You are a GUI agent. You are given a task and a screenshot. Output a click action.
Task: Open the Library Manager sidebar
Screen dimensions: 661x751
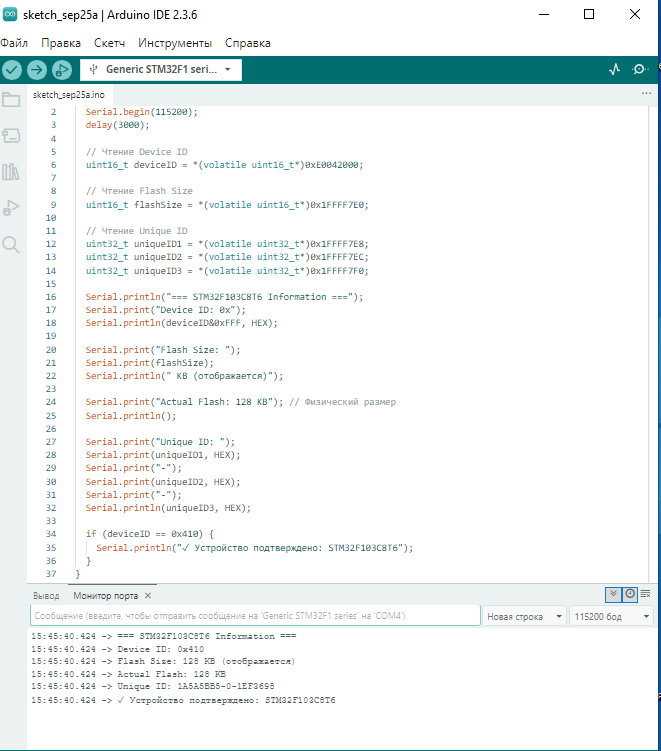point(11,172)
